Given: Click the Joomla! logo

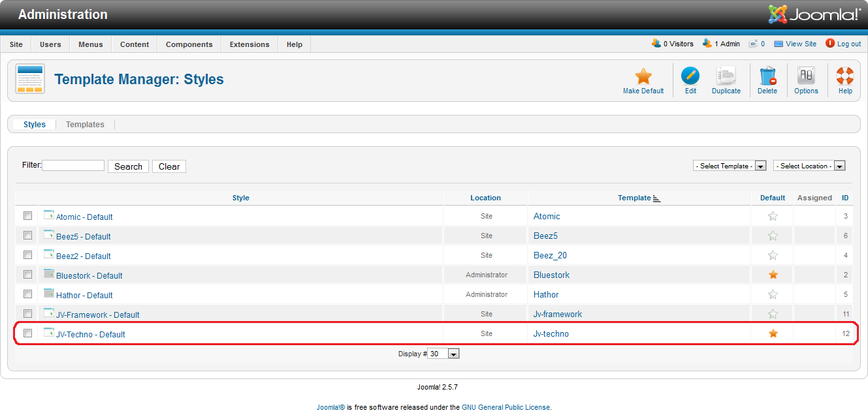Looking at the screenshot, I should coord(814,14).
